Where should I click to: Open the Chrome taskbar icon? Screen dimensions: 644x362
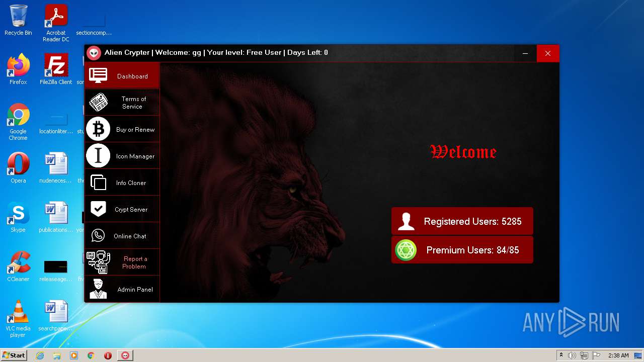[x=91, y=355]
